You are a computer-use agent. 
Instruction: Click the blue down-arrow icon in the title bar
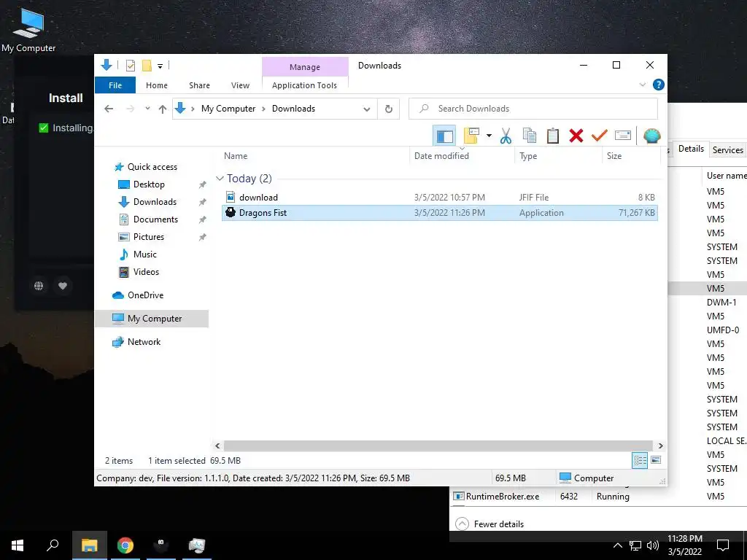coord(107,65)
